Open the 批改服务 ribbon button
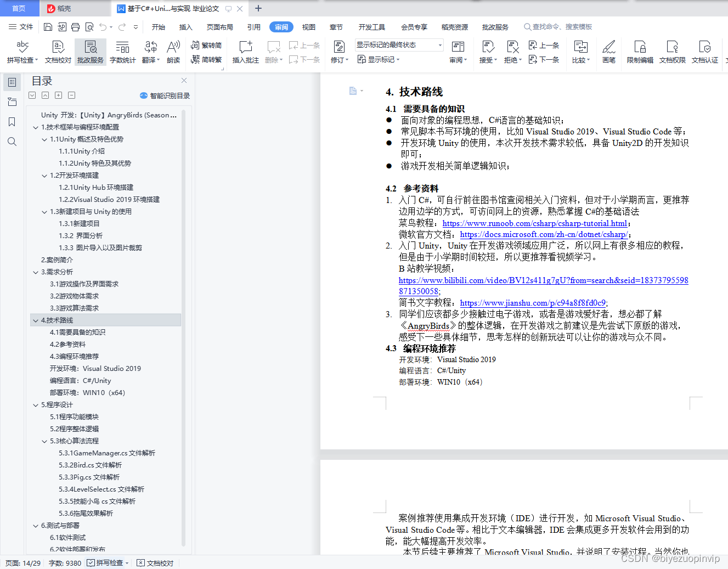 [91, 53]
